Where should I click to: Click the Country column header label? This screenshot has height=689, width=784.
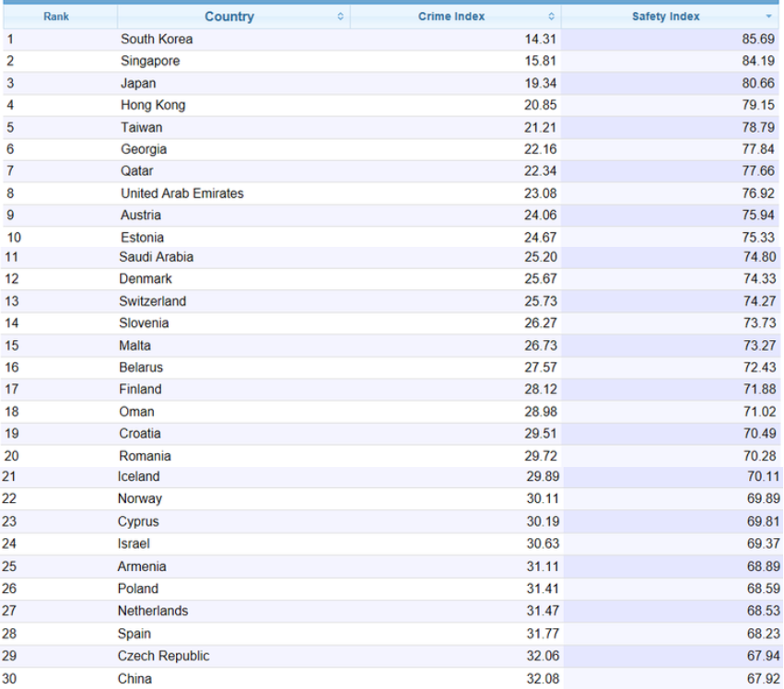pyautogui.click(x=229, y=17)
